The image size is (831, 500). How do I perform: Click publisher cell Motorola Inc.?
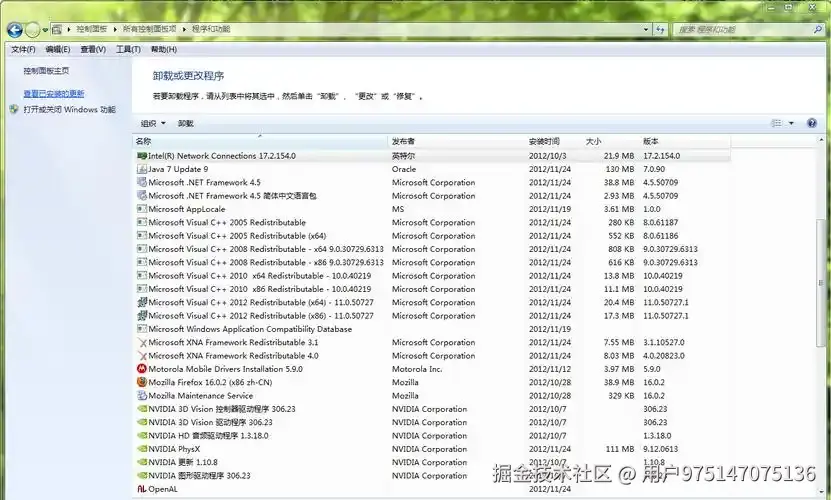pos(417,369)
